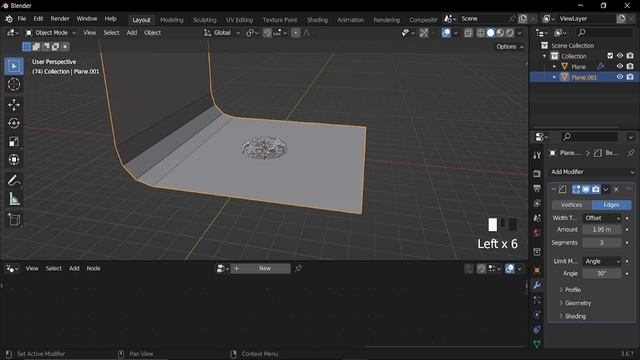
Task: Collapse the Collection tree arrow
Action: [545, 56]
